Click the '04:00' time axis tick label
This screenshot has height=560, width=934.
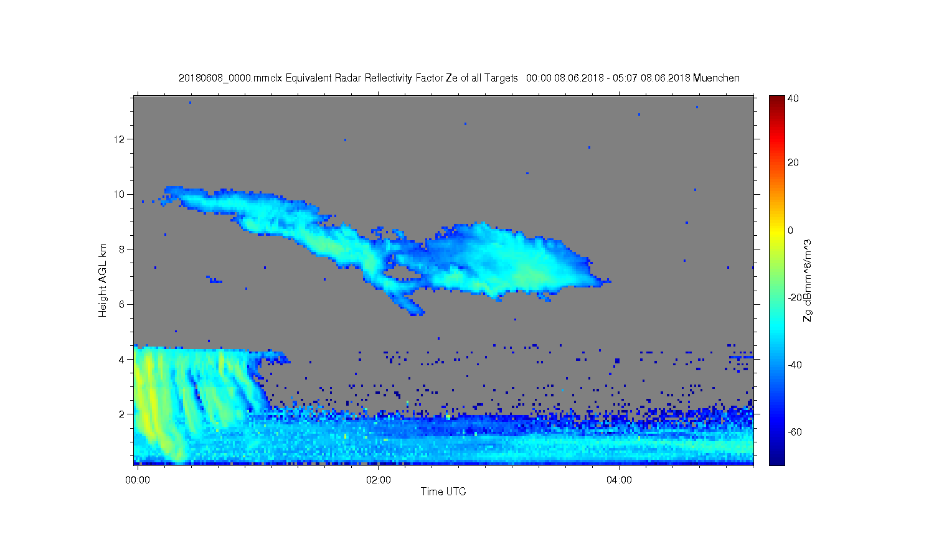pos(620,480)
